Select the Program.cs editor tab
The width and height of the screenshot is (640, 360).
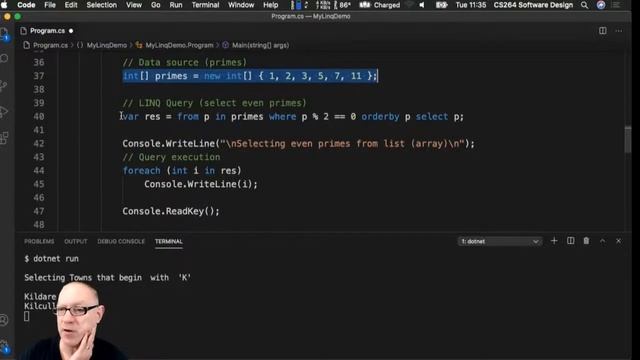click(47, 31)
